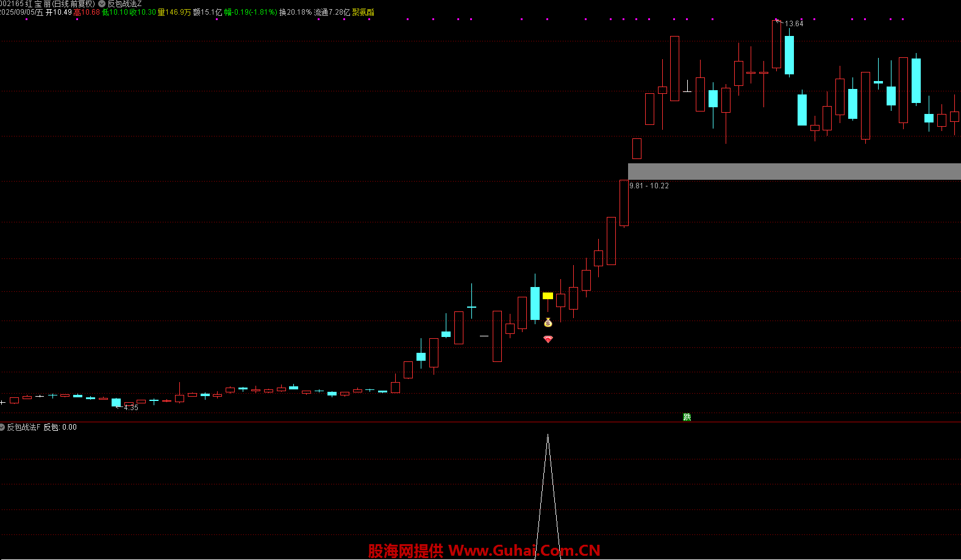Click the open price 开10.49

(x=59, y=12)
